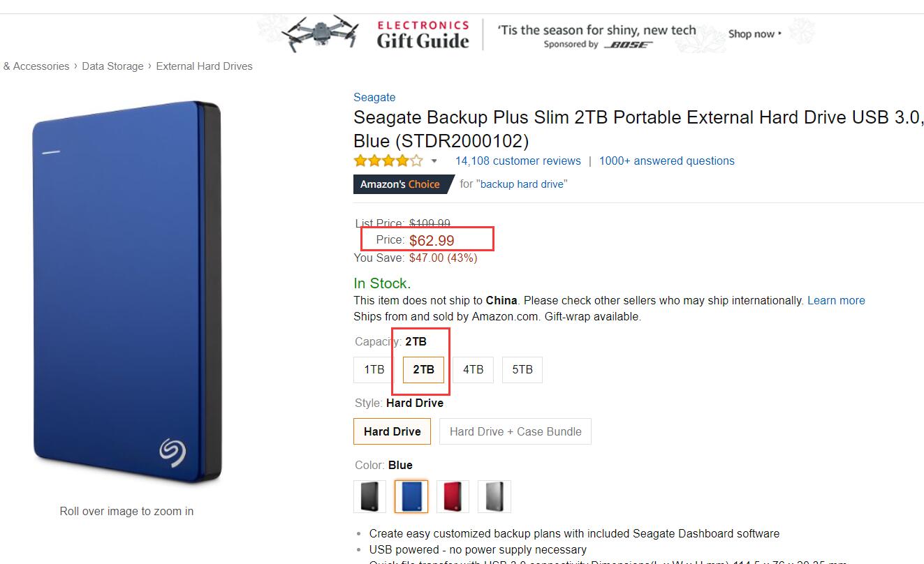Click the Seagate brand link
Viewport: 924px width, 564px height.
point(374,97)
